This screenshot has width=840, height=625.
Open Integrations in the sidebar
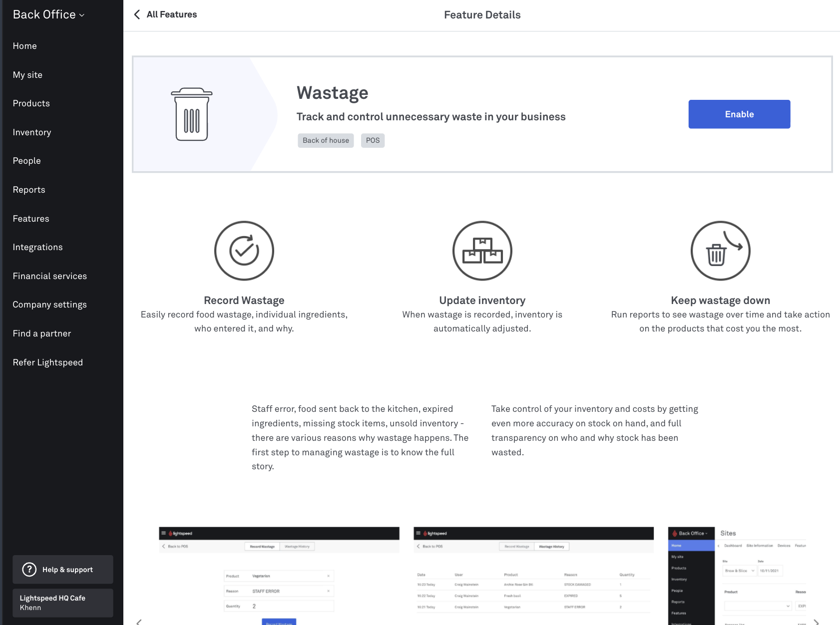point(38,247)
